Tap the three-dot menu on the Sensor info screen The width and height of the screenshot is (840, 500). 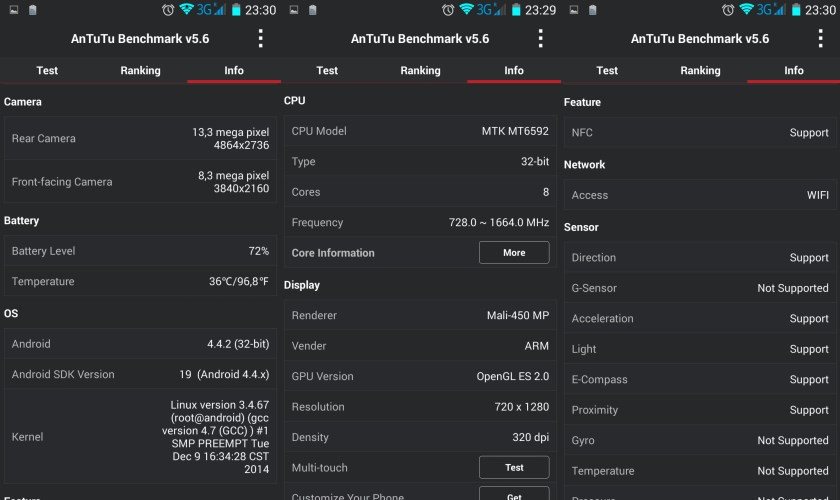click(821, 39)
